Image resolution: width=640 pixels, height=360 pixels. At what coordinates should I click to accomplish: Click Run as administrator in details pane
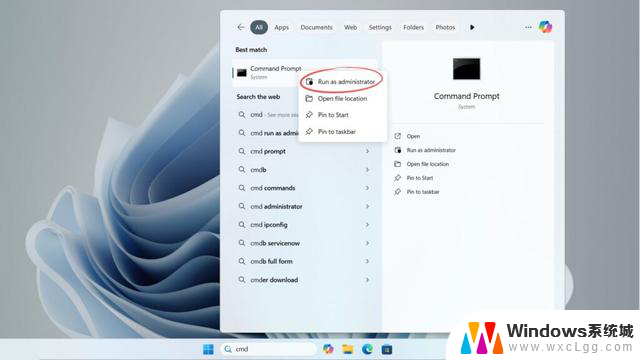[431, 150]
